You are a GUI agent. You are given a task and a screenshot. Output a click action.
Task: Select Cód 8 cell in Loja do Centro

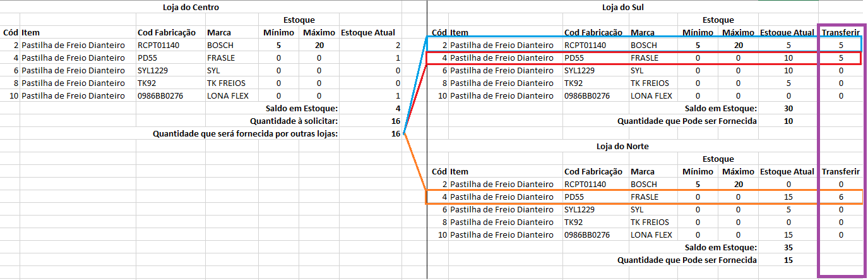(16, 83)
